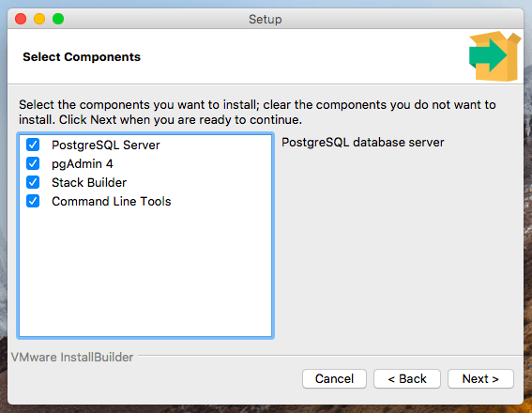
Task: Zoom the Setup window with green button
Action: [x=58, y=19]
